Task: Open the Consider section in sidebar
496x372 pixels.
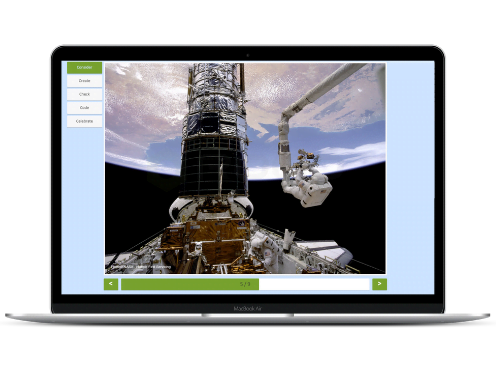Action: 84,67
